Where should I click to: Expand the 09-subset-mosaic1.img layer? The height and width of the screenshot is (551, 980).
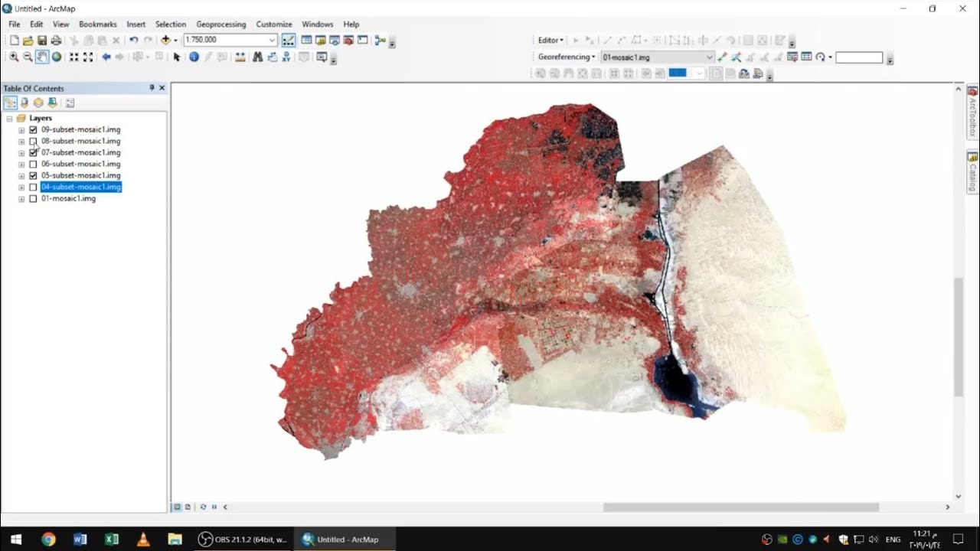pyautogui.click(x=21, y=130)
